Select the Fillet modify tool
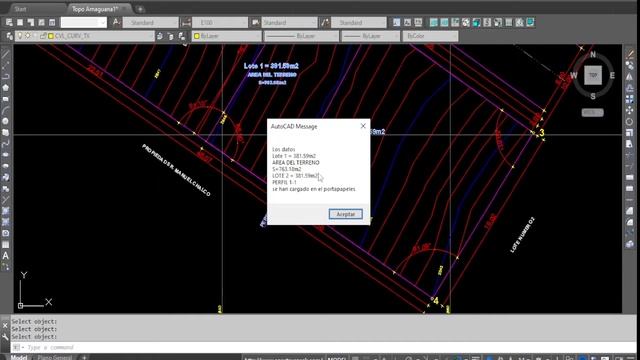This screenshot has height=360, width=640. pos(630,222)
